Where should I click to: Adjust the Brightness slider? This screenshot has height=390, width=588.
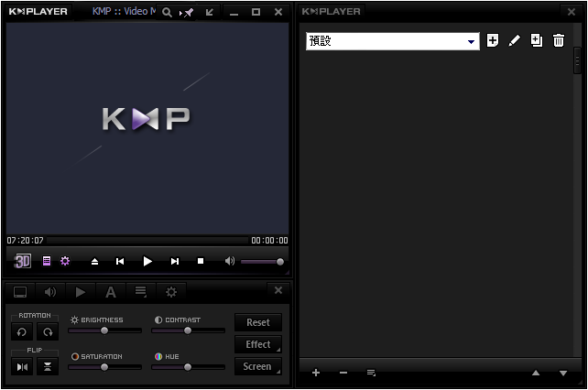104,330
